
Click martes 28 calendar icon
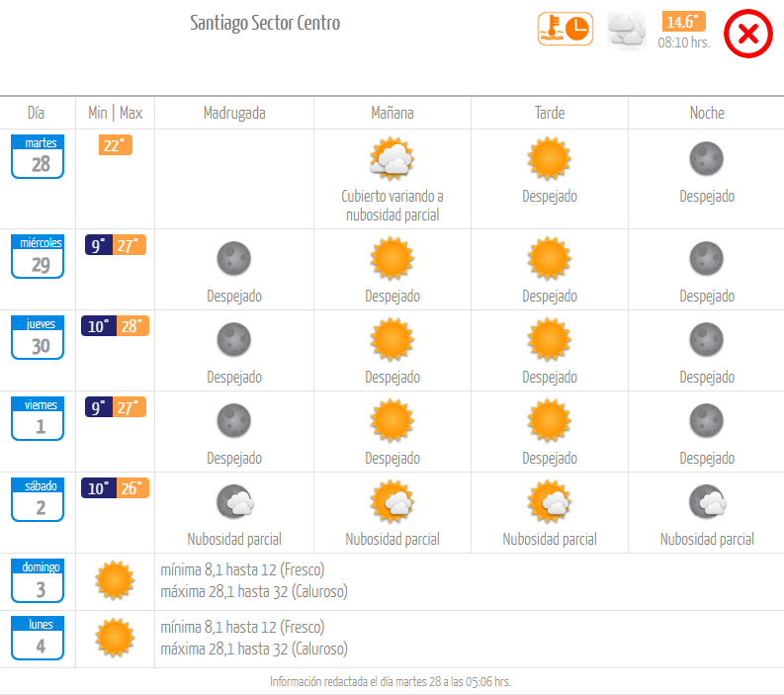click(38, 156)
